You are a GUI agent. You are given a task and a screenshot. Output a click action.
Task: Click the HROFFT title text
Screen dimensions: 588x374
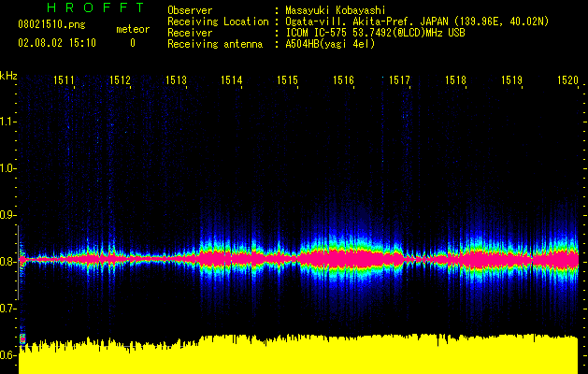click(95, 7)
